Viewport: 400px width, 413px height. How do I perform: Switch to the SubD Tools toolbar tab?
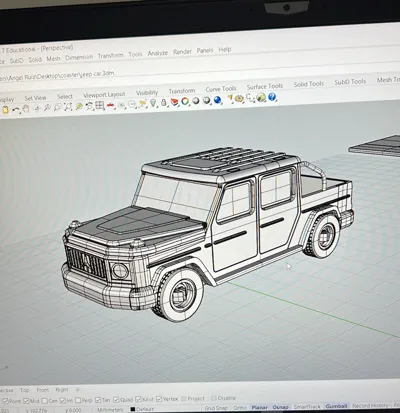point(350,82)
